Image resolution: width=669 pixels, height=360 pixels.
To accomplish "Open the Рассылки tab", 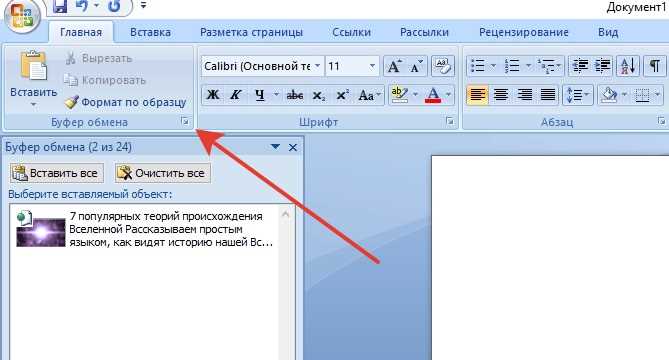I will [x=424, y=32].
